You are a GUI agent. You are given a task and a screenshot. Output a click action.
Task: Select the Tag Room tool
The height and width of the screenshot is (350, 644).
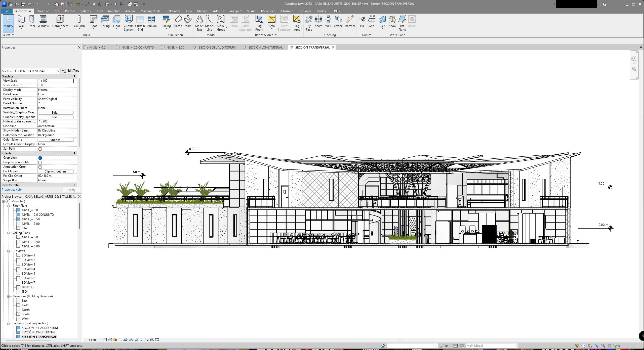[x=259, y=23]
